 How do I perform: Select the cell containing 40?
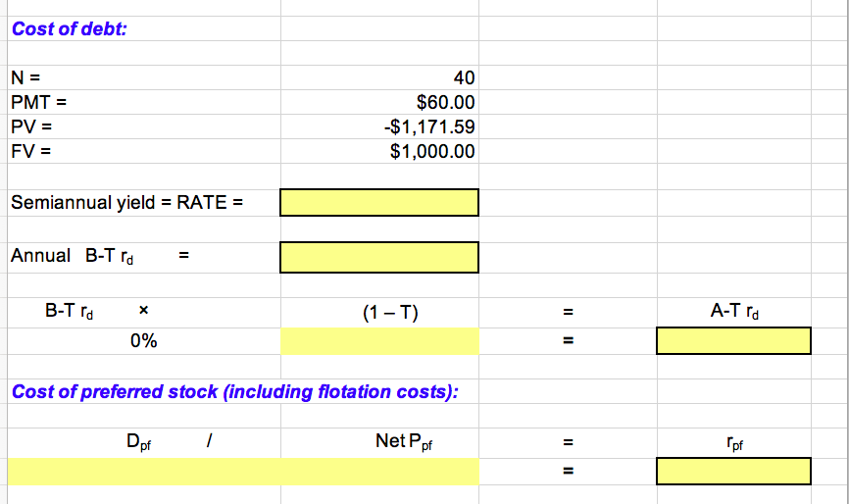click(379, 78)
